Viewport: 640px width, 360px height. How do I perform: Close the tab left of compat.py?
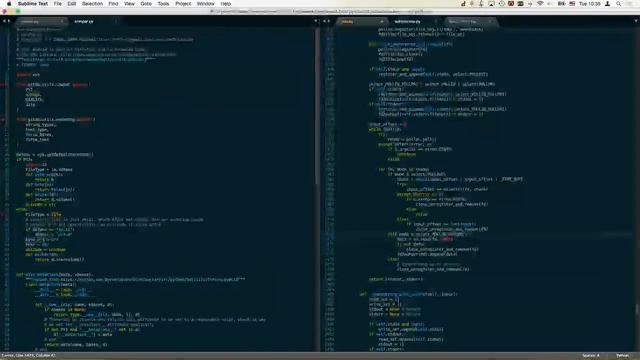[62, 21]
